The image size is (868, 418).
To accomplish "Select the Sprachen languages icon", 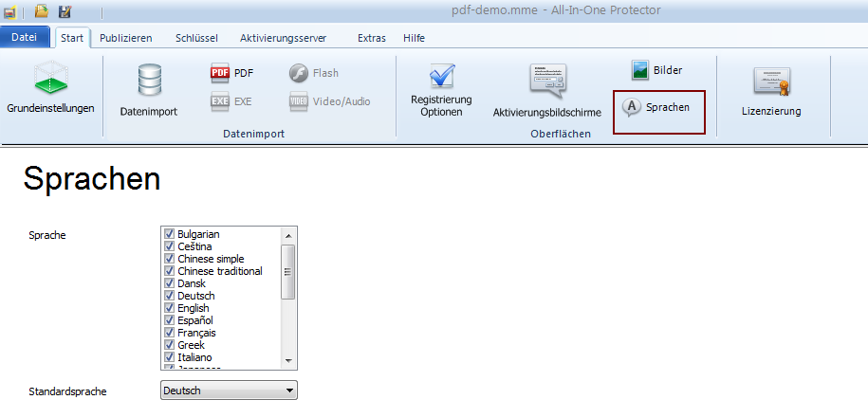I will click(x=631, y=108).
